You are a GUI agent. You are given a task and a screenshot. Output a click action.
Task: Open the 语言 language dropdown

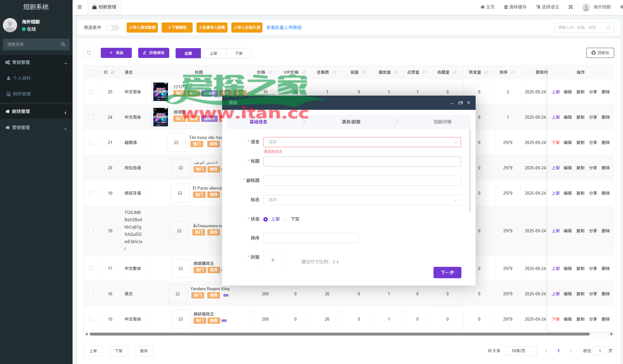point(362,142)
